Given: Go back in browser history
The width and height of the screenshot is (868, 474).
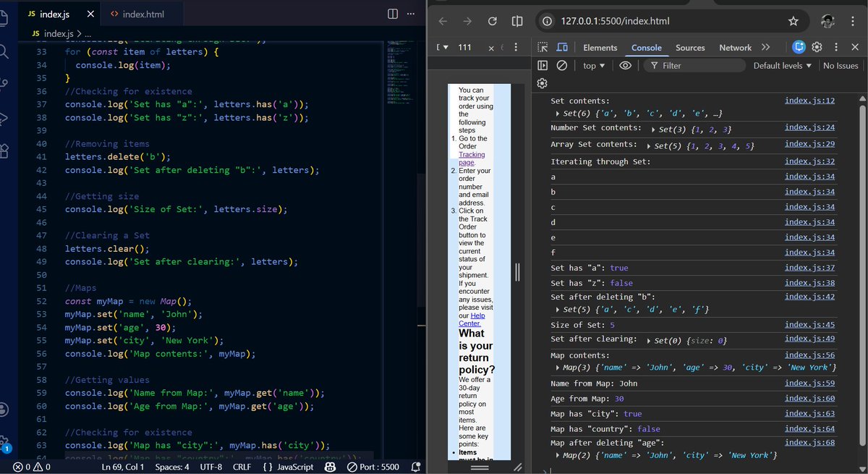Looking at the screenshot, I should point(443,21).
